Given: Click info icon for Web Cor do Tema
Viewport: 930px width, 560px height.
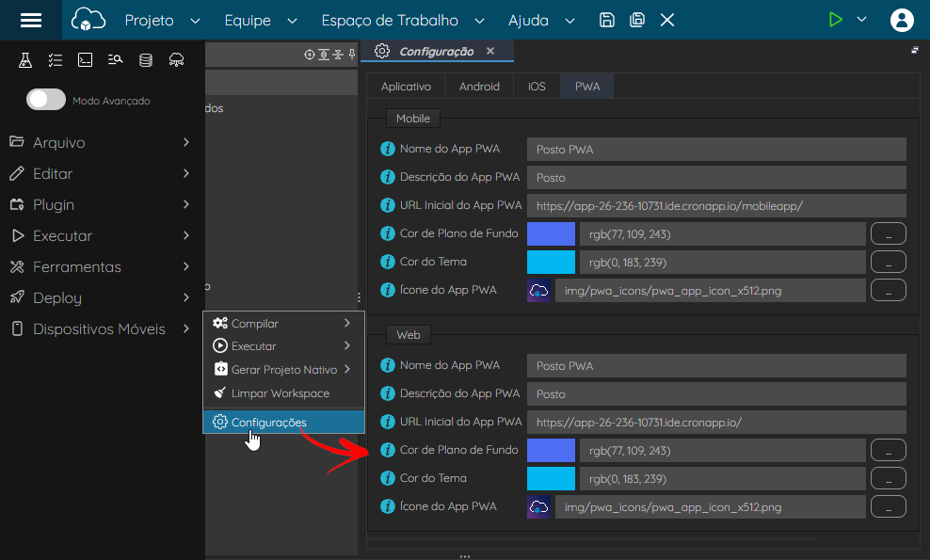Looking at the screenshot, I should [387, 478].
